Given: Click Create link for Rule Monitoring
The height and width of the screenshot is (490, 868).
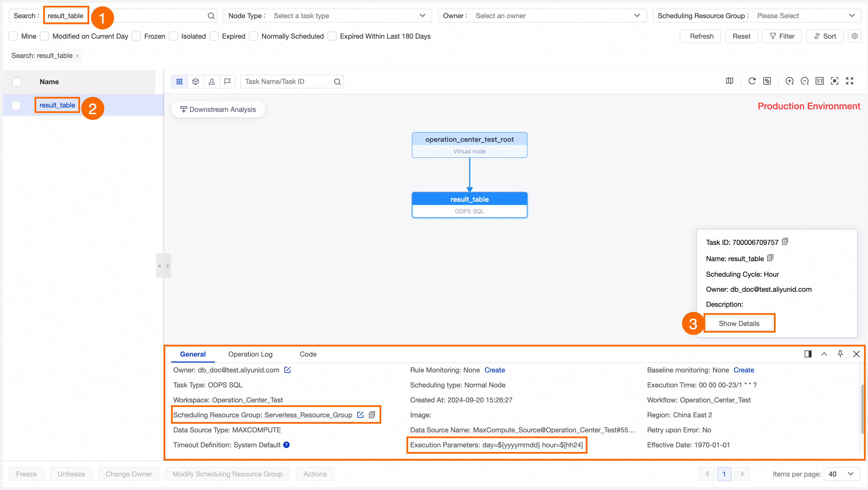Looking at the screenshot, I should [494, 370].
